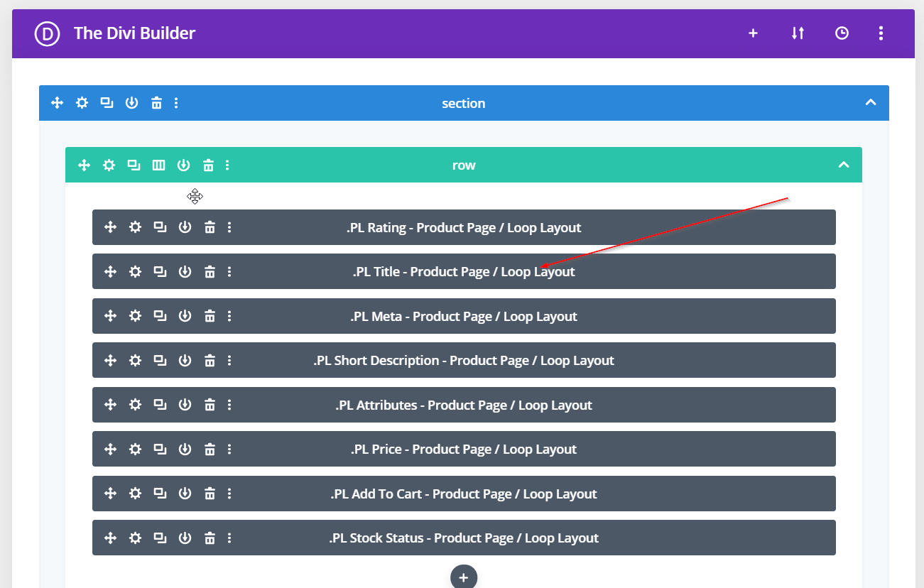Delete the section with trash icon
The height and width of the screenshot is (588, 924).
pyautogui.click(x=156, y=103)
